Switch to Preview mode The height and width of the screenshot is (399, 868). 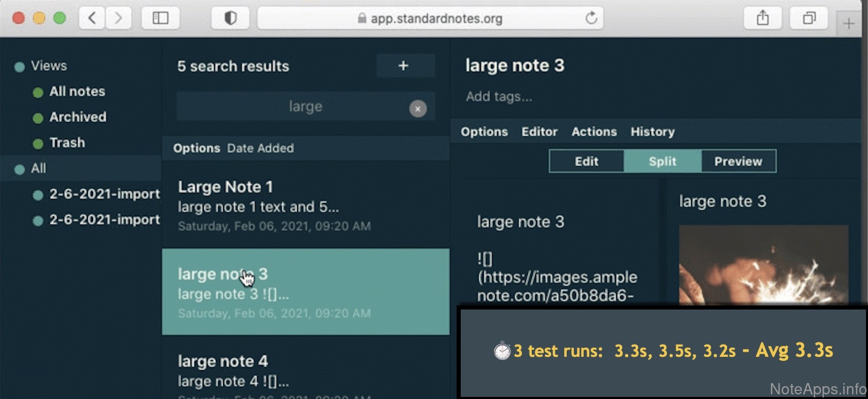(738, 161)
